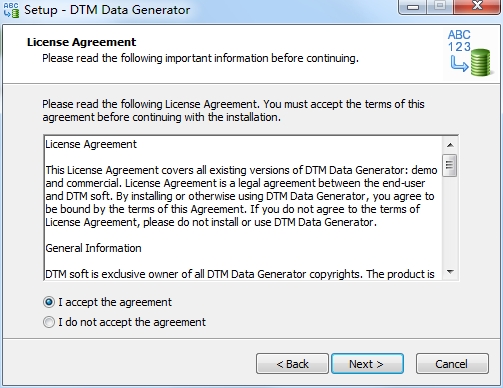Click the DTM Data Generator title bar icon

click(11, 10)
